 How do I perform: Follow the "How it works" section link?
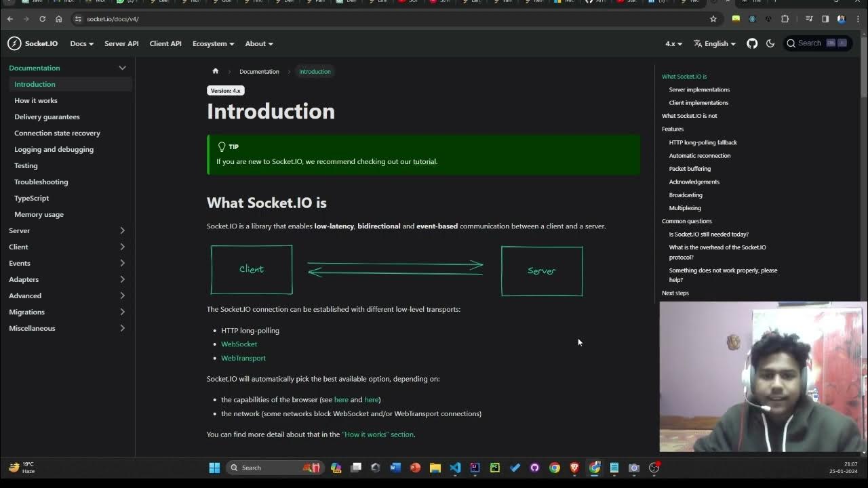378,434
